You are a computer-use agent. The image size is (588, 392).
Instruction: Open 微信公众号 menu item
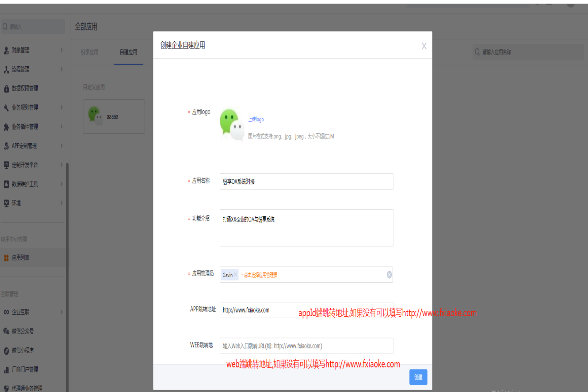point(33,331)
